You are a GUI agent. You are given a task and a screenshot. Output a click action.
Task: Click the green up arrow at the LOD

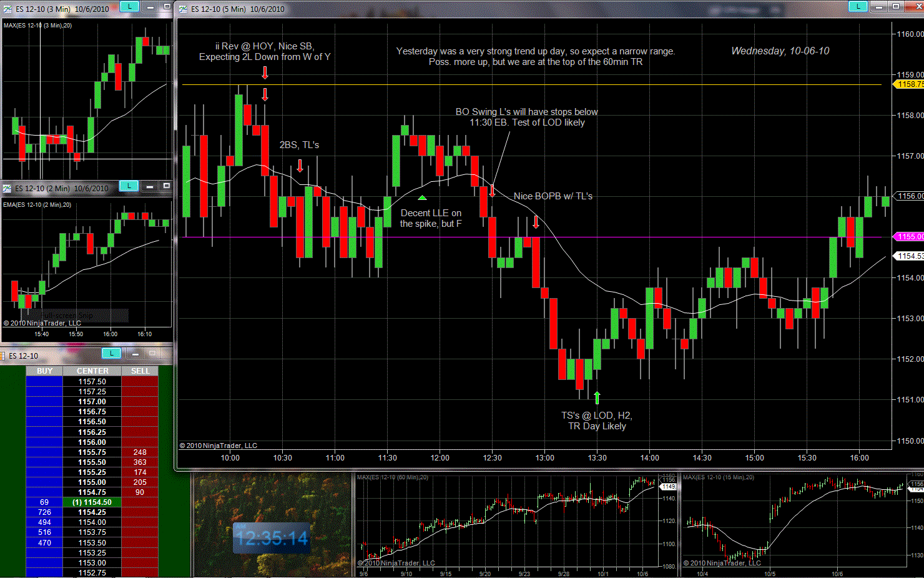point(597,397)
